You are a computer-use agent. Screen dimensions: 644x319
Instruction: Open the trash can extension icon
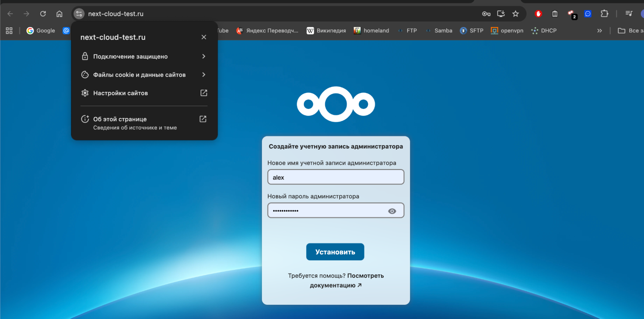[x=555, y=14]
